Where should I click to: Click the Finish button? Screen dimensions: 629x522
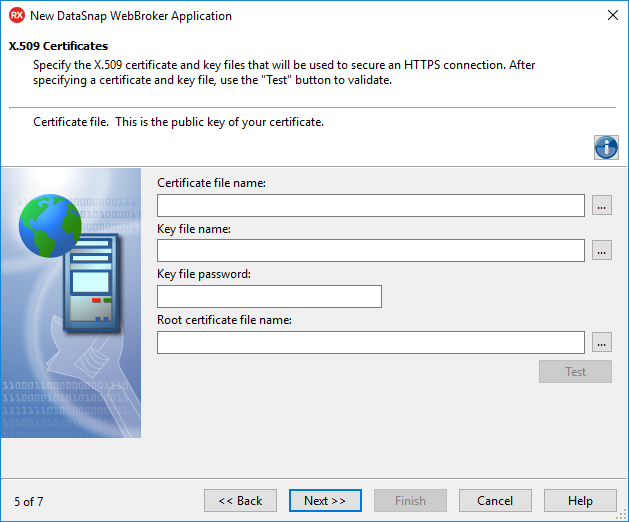410,501
